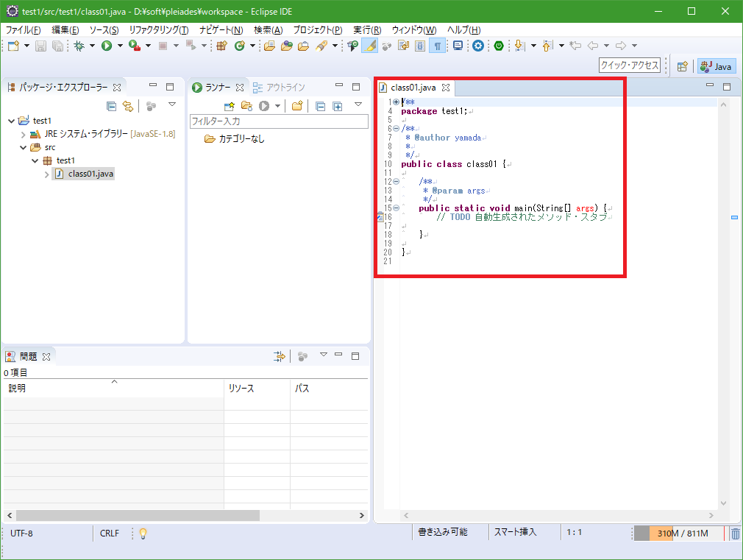
Task: Toggle Link with Editor in Package Explorer
Action: 128,106
